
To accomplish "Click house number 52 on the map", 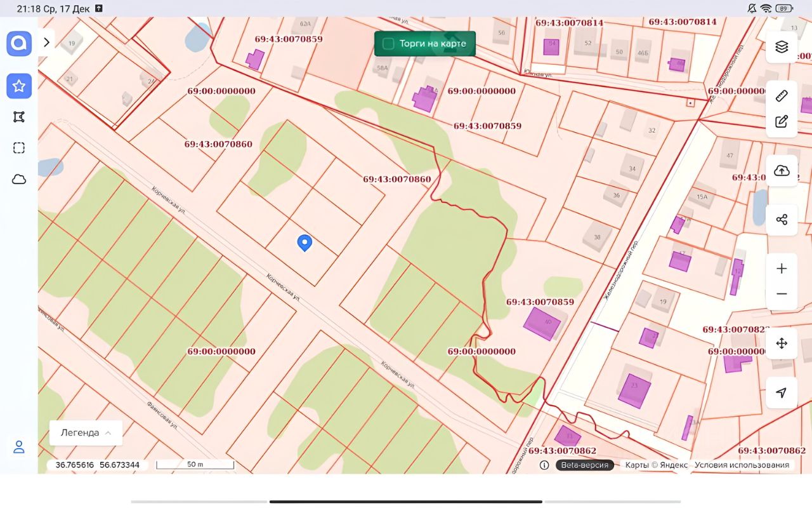I will tap(588, 43).
